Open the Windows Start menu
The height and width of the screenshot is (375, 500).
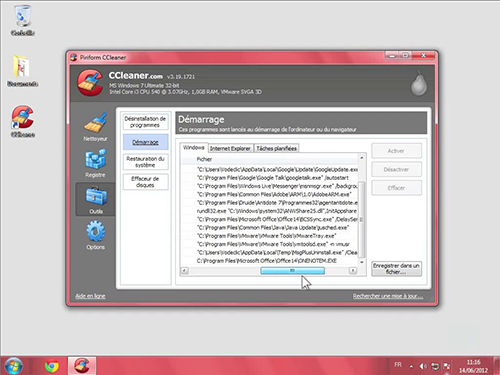[13, 366]
